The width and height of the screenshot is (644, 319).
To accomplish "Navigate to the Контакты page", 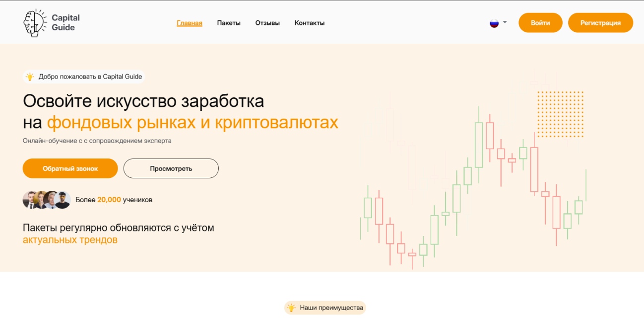I will coord(310,23).
